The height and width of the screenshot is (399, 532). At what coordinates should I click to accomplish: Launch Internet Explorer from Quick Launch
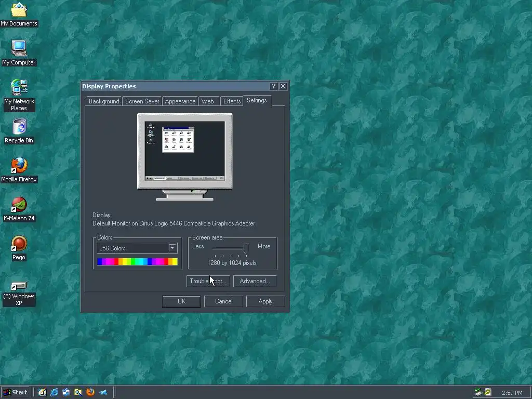click(x=54, y=392)
